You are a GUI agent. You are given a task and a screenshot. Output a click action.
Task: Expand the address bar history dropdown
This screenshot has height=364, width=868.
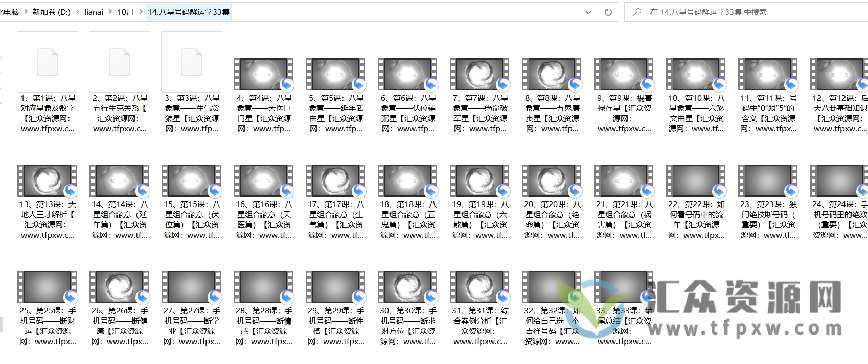pos(588,12)
